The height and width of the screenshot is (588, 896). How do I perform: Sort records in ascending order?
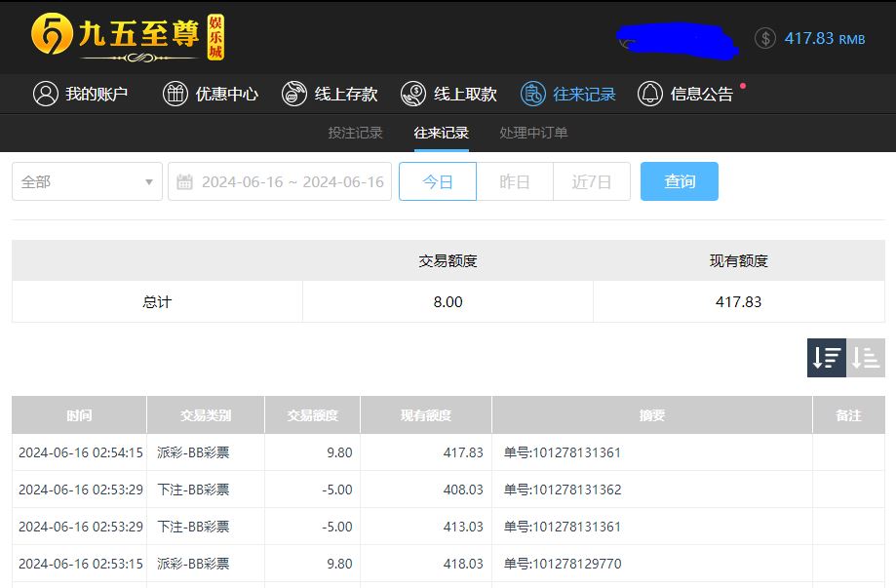(866, 358)
